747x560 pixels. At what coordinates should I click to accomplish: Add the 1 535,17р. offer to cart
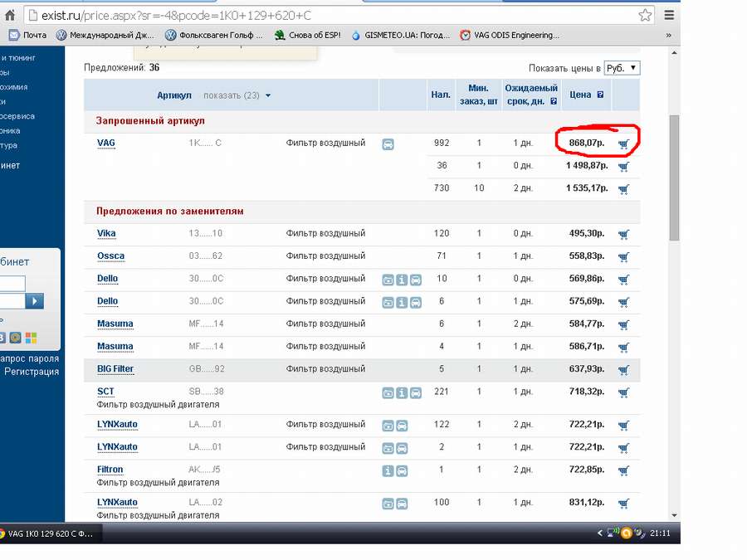(623, 189)
